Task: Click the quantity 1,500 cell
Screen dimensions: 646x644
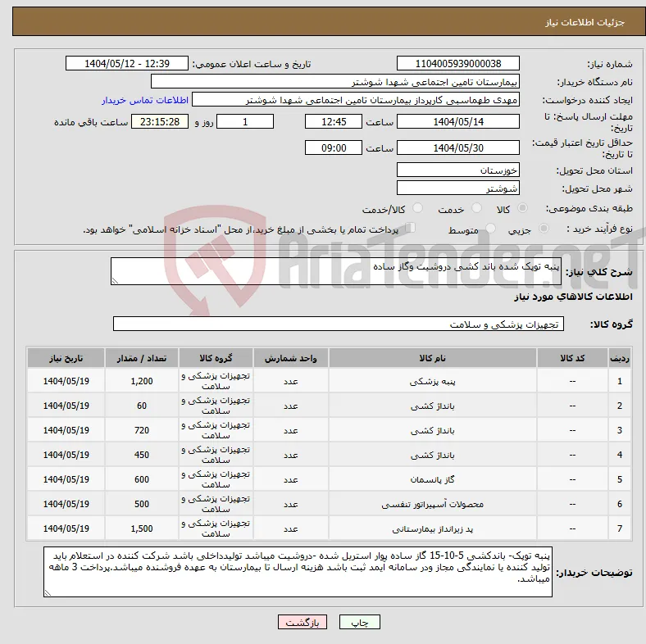Action: [x=142, y=528]
